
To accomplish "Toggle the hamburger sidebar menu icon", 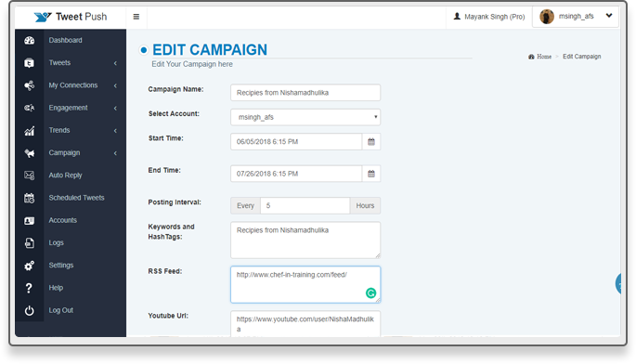I will pyautogui.click(x=136, y=17).
